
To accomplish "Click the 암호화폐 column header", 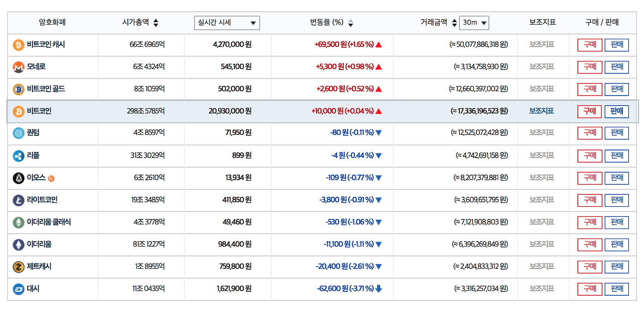I will (52, 22).
